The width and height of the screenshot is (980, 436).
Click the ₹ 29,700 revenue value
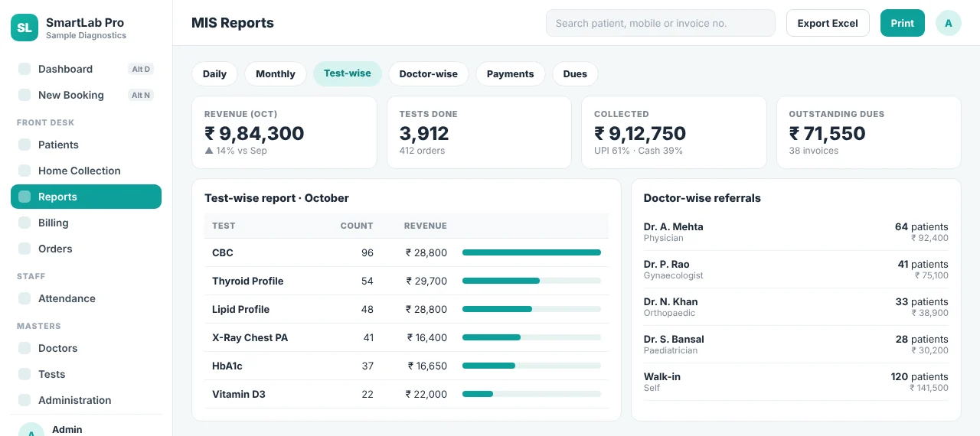pos(426,281)
